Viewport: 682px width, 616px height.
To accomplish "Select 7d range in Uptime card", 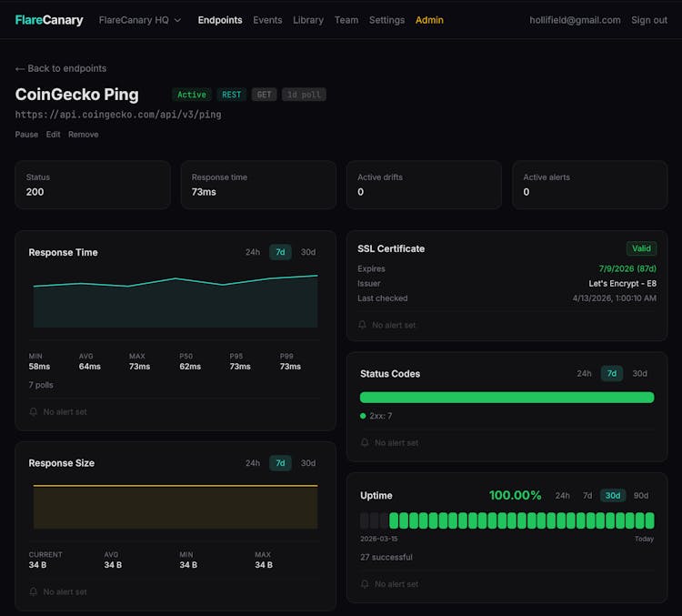I will tap(587, 496).
